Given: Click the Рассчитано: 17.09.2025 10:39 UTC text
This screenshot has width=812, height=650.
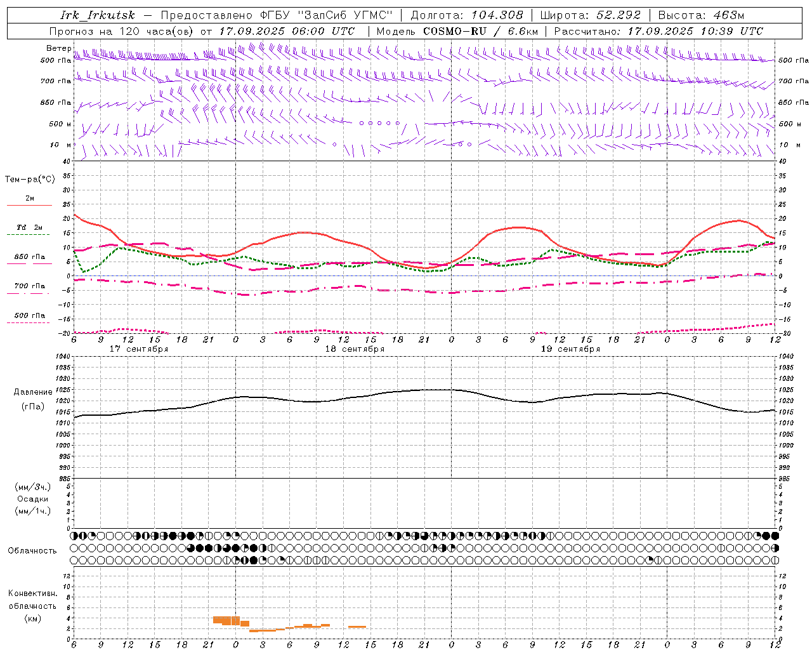Looking at the screenshot, I should point(658,31).
